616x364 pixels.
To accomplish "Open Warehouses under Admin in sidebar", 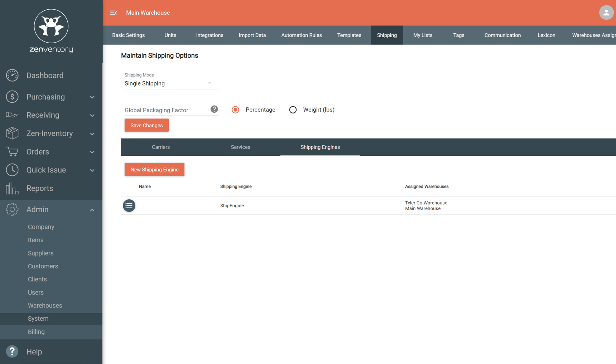I will pos(45,305).
